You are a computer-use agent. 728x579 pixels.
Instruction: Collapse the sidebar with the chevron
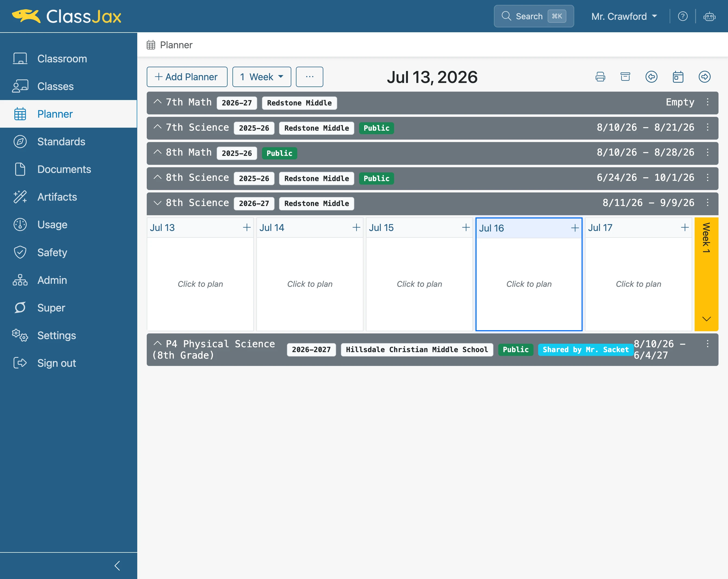[x=117, y=565]
